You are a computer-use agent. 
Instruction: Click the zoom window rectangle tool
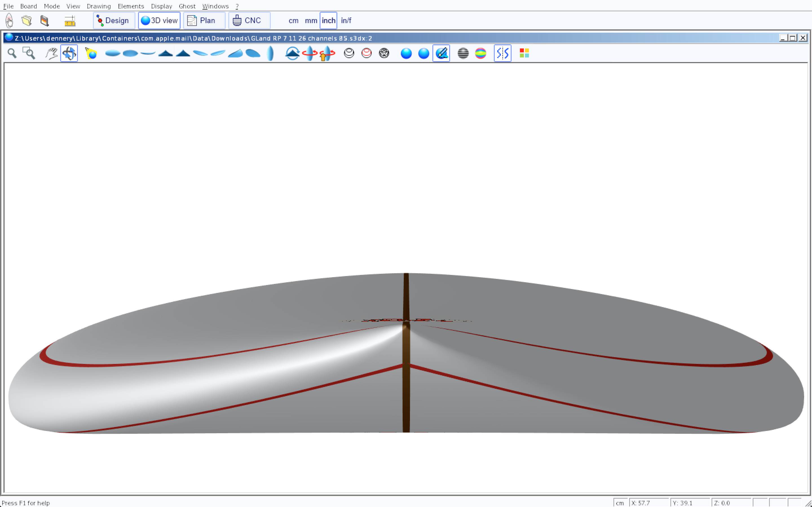[x=29, y=53]
